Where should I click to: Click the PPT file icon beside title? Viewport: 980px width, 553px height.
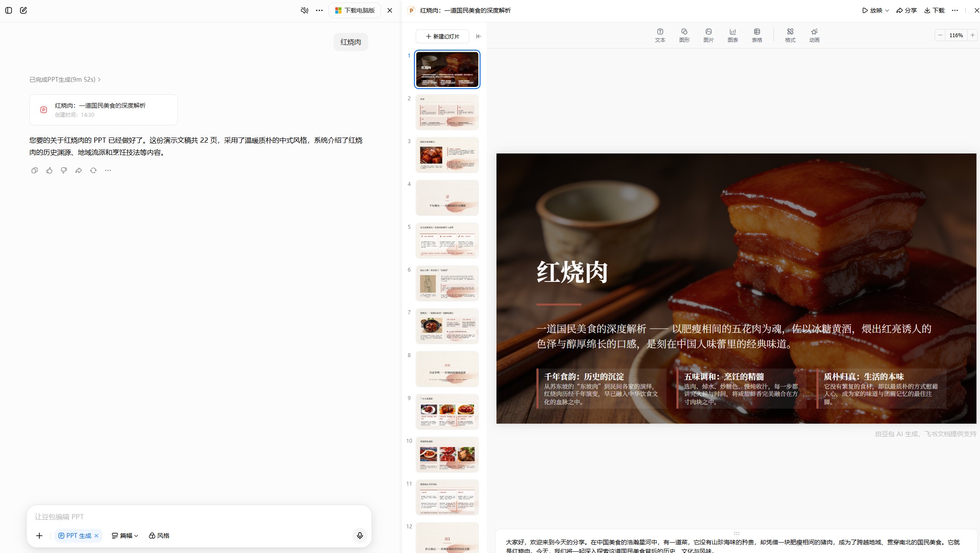411,10
